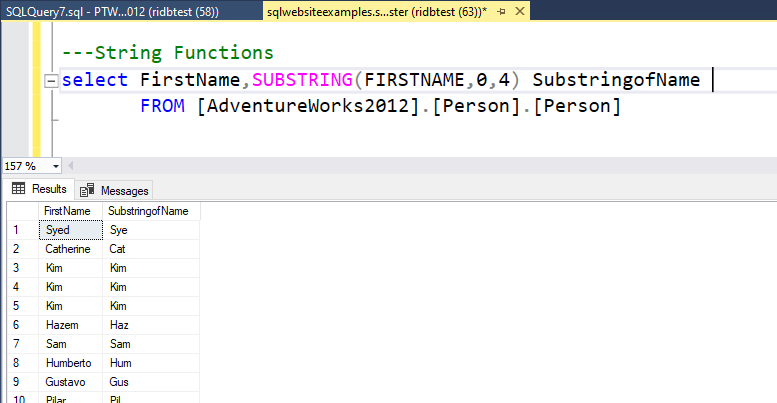Click the Messages tab icon
777x403 pixels.
tap(87, 190)
